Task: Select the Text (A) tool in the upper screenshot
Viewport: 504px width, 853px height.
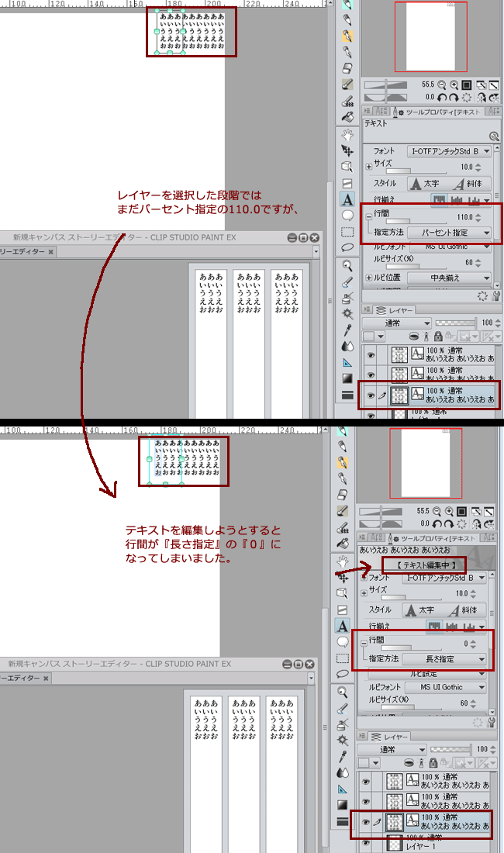Action: [x=347, y=199]
